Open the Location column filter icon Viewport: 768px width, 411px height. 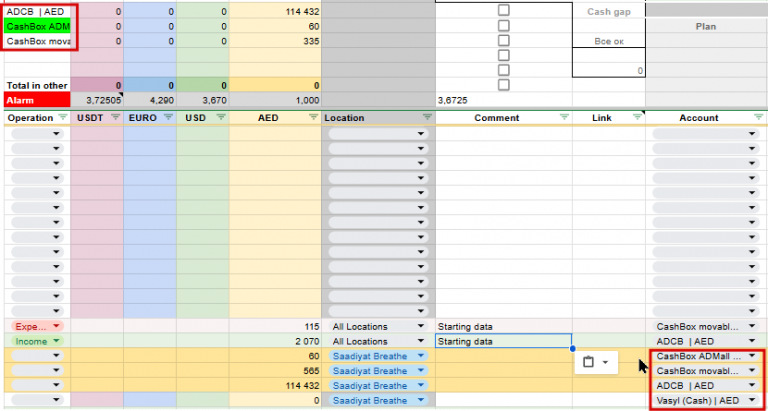427,118
